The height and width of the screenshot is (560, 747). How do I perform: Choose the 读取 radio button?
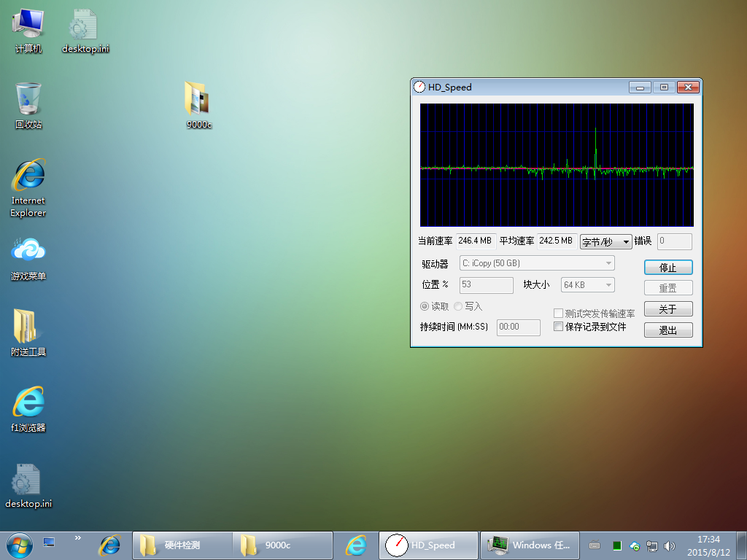[425, 306]
